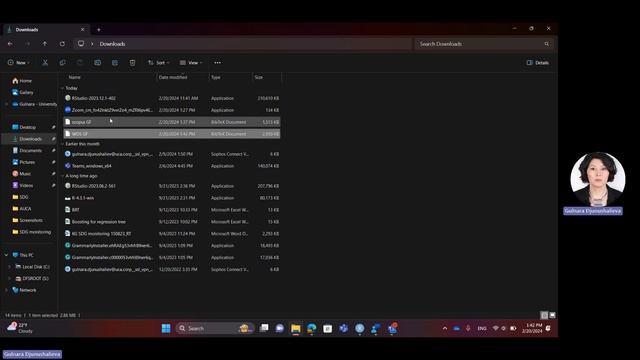Viewport: 640px width, 360px height.
Task: Collapse the Today file group
Action: click(62, 88)
